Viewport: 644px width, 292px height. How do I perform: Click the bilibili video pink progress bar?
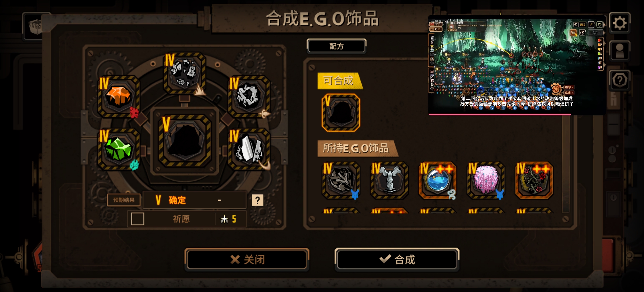coord(499,115)
